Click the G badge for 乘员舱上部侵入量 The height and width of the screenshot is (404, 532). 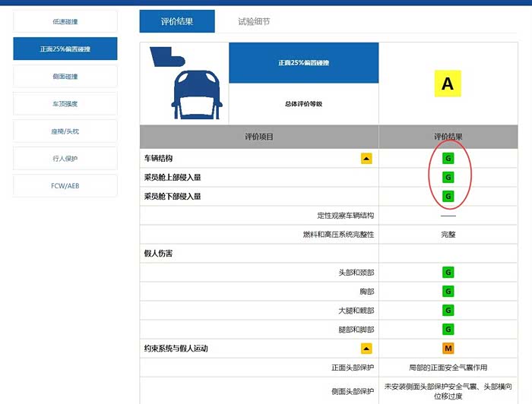click(448, 177)
